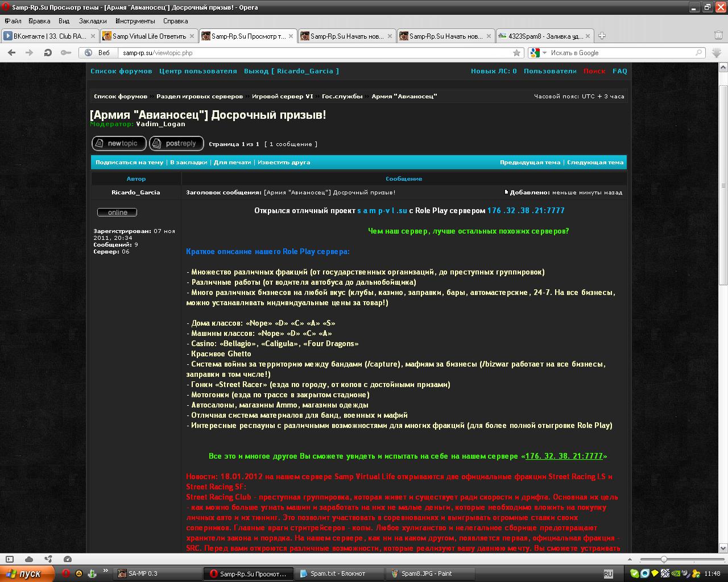Click Выход [ Ricardo_Garcia ] logout link
The width and height of the screenshot is (728, 582).
click(291, 71)
